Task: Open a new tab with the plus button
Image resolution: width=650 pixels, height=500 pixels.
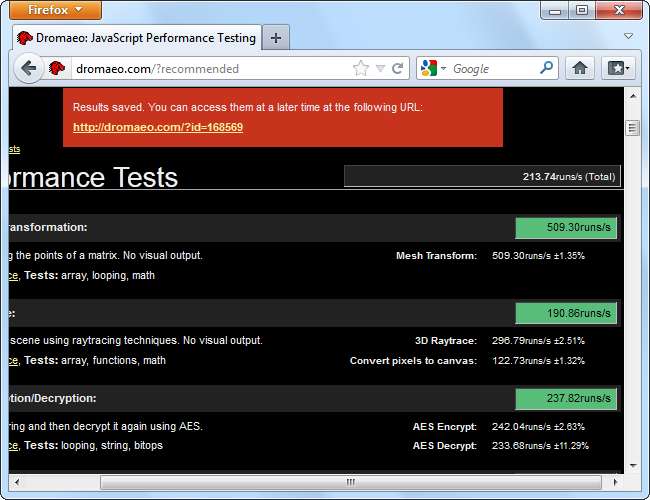Action: point(276,38)
